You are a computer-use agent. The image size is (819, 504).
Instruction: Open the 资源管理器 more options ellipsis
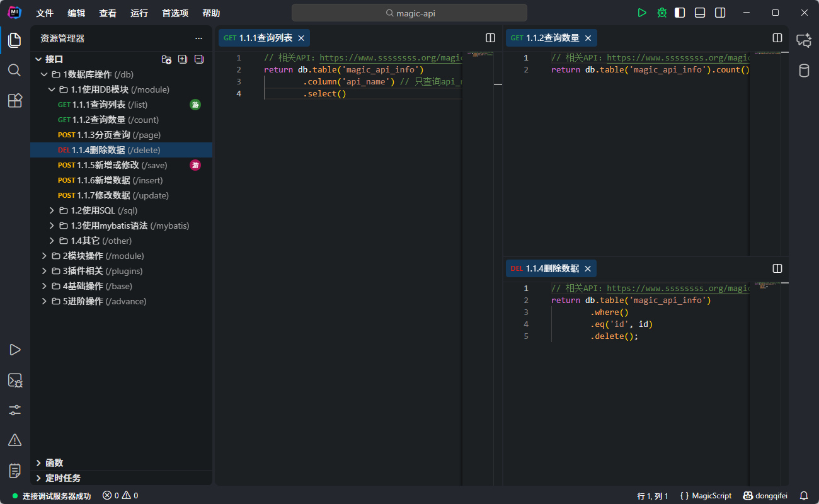[199, 38]
